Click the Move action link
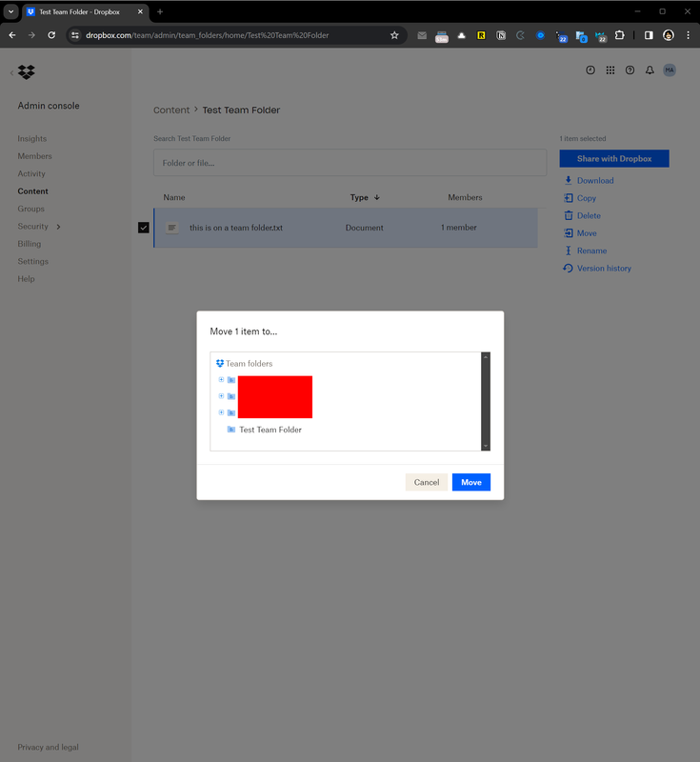The height and width of the screenshot is (762, 700). click(587, 232)
